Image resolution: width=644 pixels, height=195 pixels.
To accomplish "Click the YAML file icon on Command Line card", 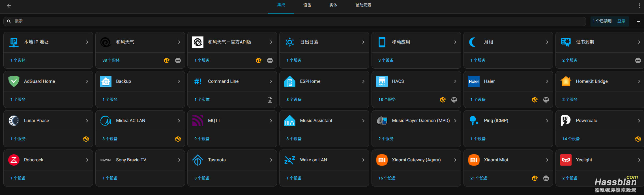I will (270, 100).
